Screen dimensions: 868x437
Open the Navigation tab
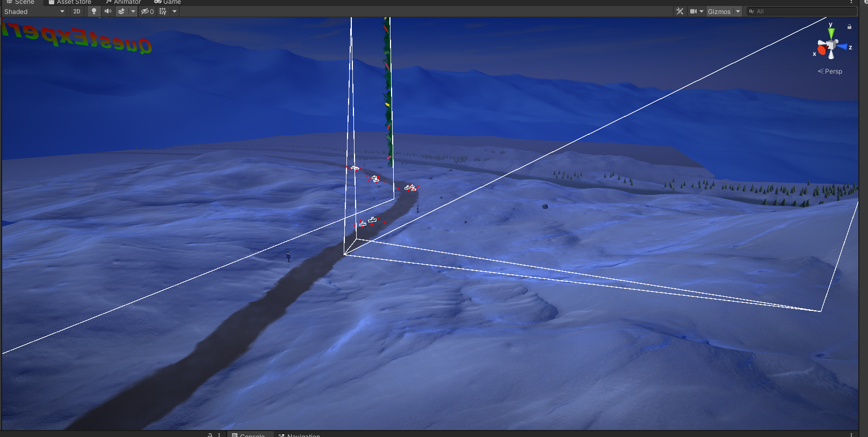click(299, 434)
